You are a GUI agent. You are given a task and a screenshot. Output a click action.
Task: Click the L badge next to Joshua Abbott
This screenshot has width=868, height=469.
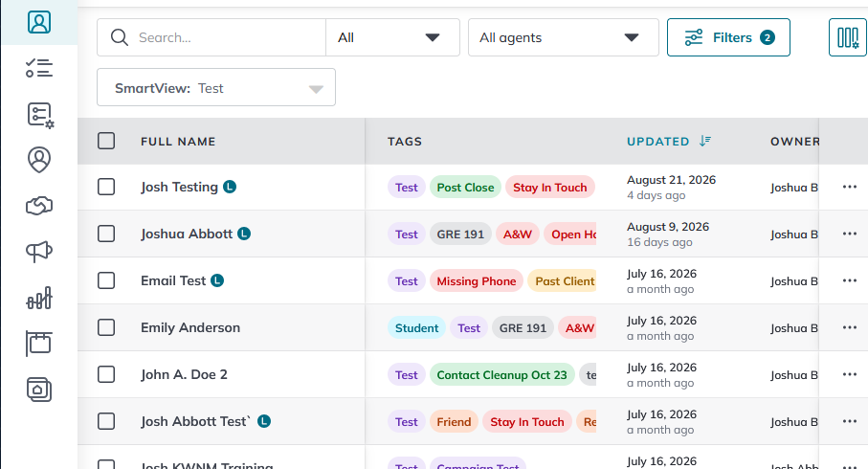244,234
